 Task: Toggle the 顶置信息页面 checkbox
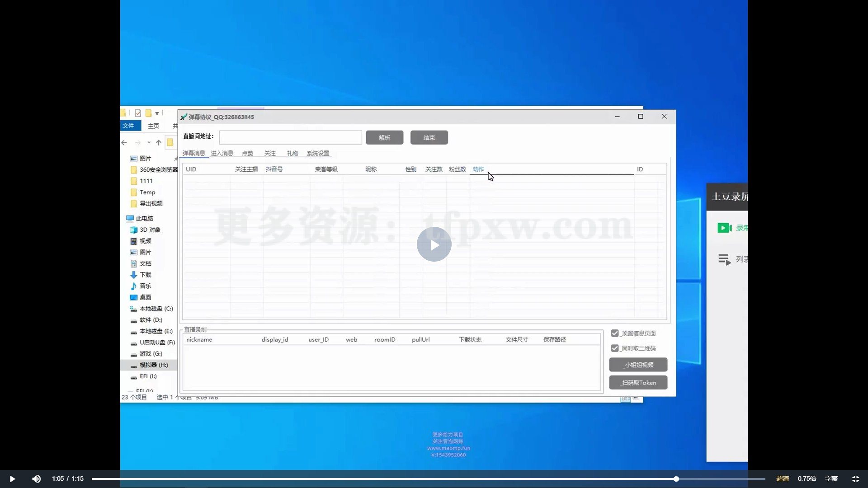pyautogui.click(x=615, y=333)
